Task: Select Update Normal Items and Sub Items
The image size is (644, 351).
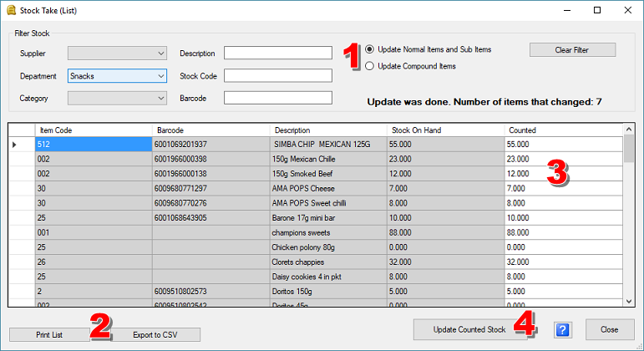Action: point(370,49)
